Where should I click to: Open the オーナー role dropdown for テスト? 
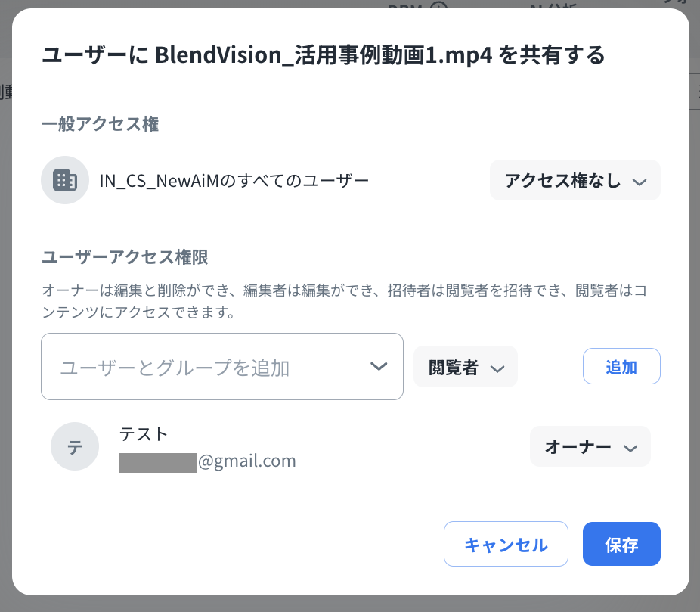click(590, 446)
